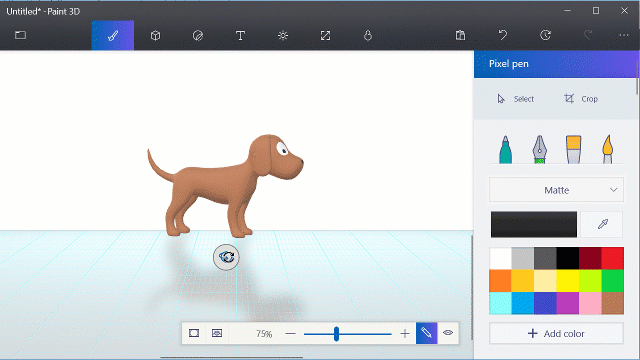Click the Pixel pen panel header
This screenshot has height=360, width=640.
[555, 64]
